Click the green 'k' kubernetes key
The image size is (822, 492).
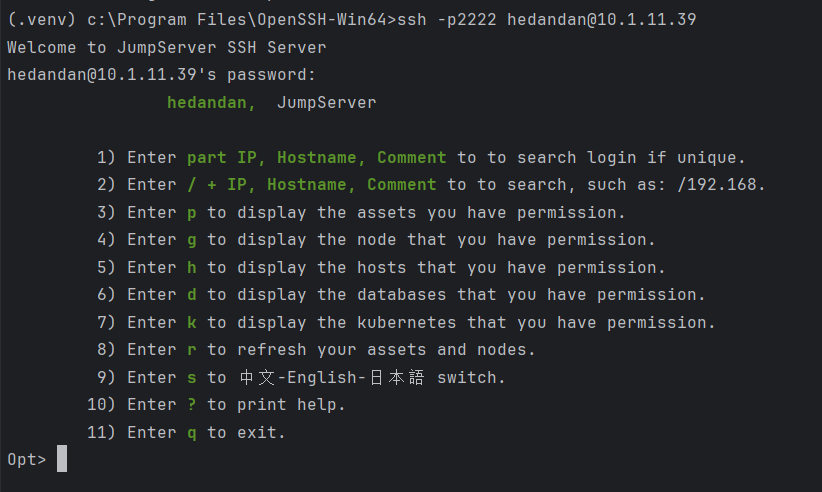coord(192,322)
